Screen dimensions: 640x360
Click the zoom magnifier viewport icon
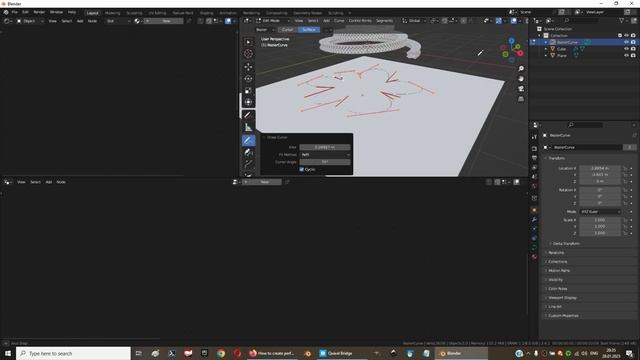(x=521, y=69)
